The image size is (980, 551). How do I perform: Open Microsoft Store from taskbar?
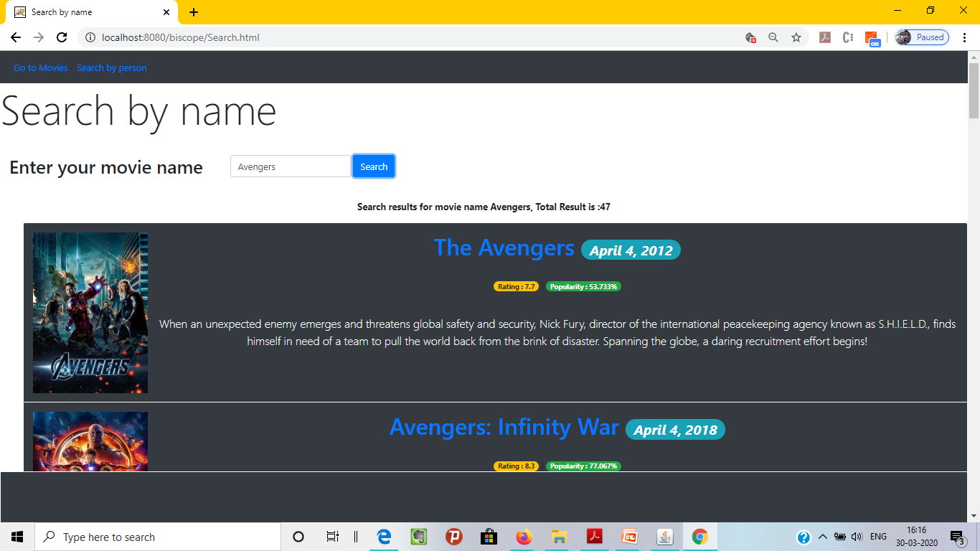coord(489,537)
